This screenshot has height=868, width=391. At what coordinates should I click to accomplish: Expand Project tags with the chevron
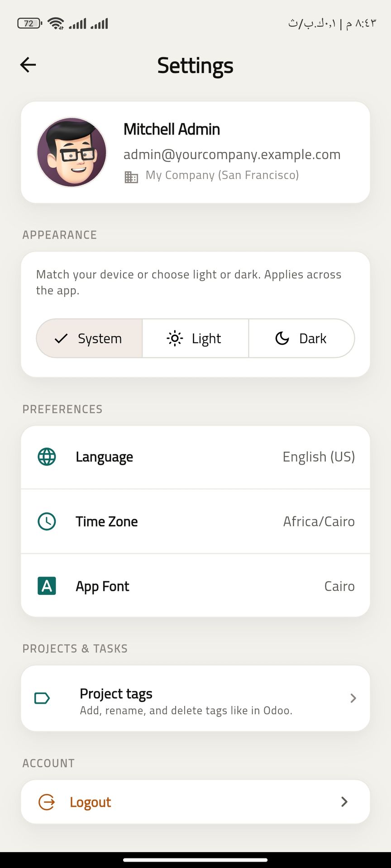353,698
